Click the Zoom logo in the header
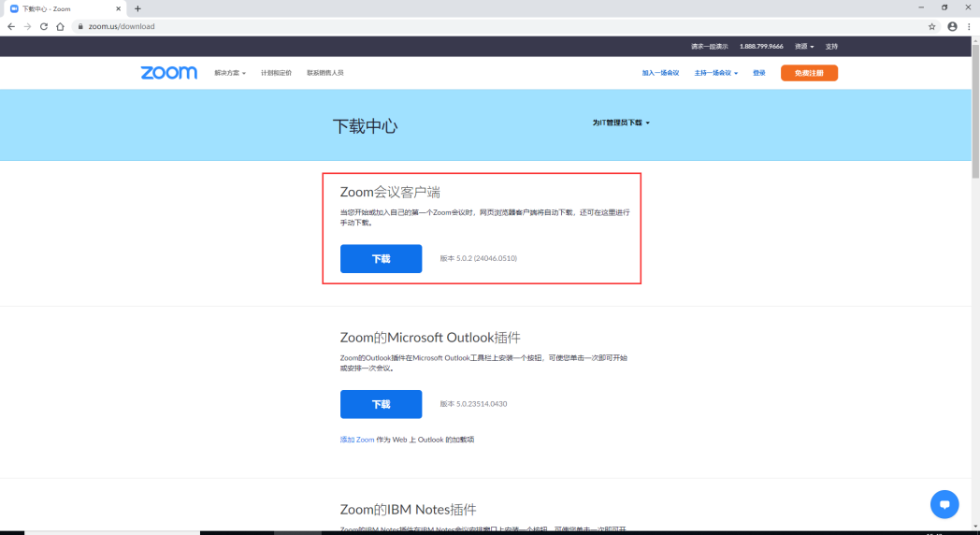 pos(168,73)
